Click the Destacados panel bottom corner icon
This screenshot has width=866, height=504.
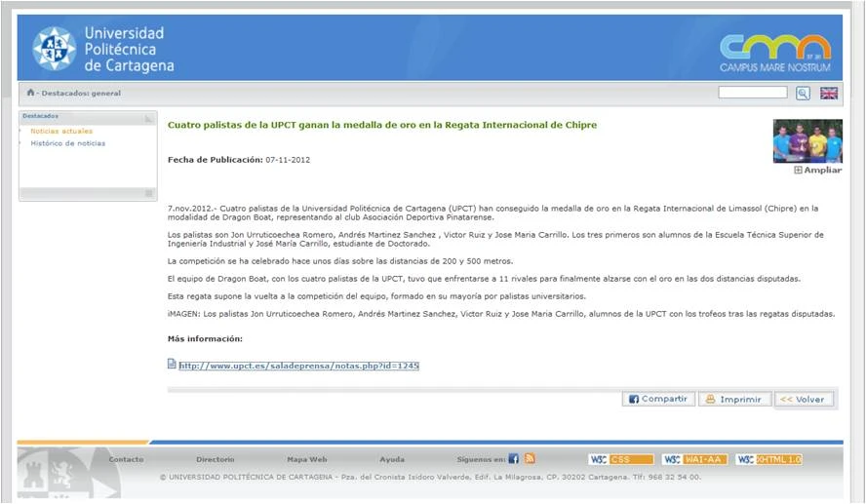[x=148, y=193]
